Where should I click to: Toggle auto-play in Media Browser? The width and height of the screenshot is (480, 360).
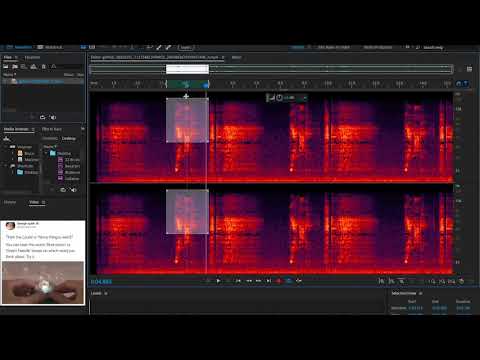[73, 190]
